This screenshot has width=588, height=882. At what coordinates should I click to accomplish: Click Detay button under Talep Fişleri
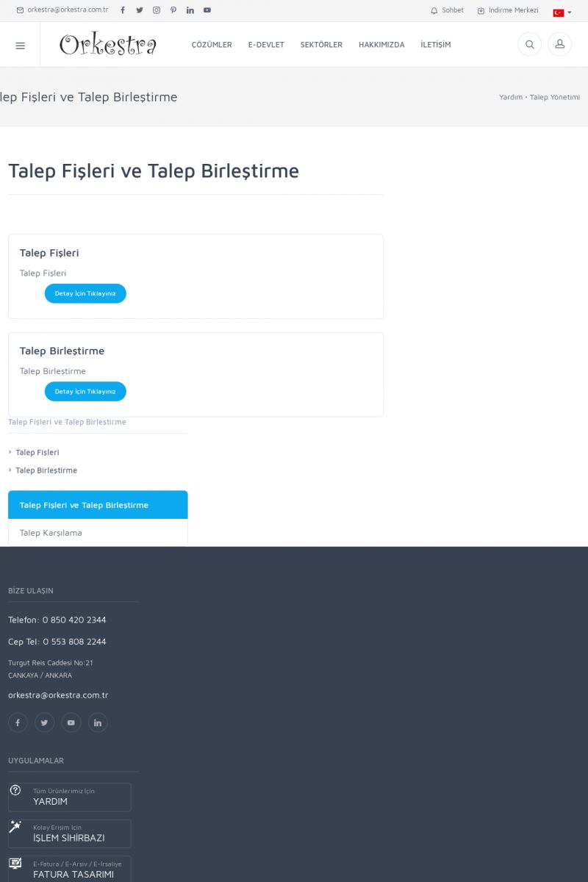coord(85,293)
